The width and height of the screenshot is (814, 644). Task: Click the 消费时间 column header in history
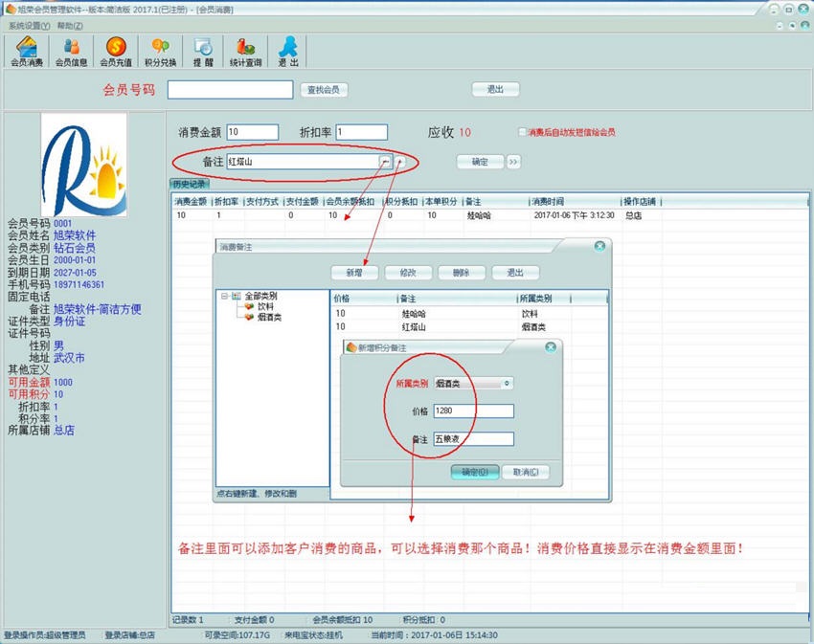click(575, 201)
